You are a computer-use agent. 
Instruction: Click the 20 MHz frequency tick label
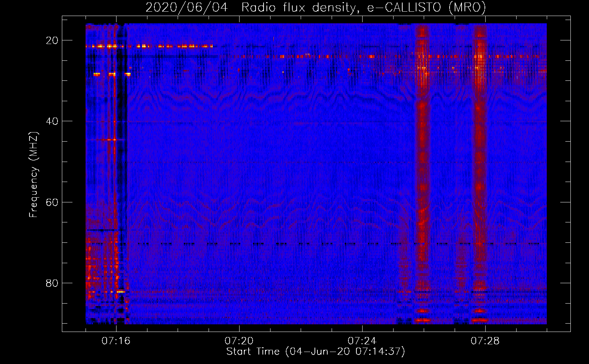[x=52, y=40]
